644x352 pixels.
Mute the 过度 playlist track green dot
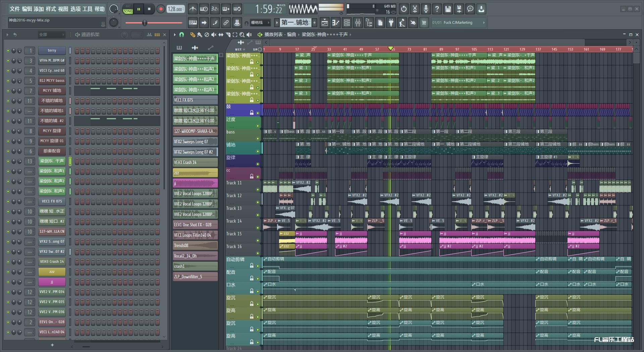(258, 126)
